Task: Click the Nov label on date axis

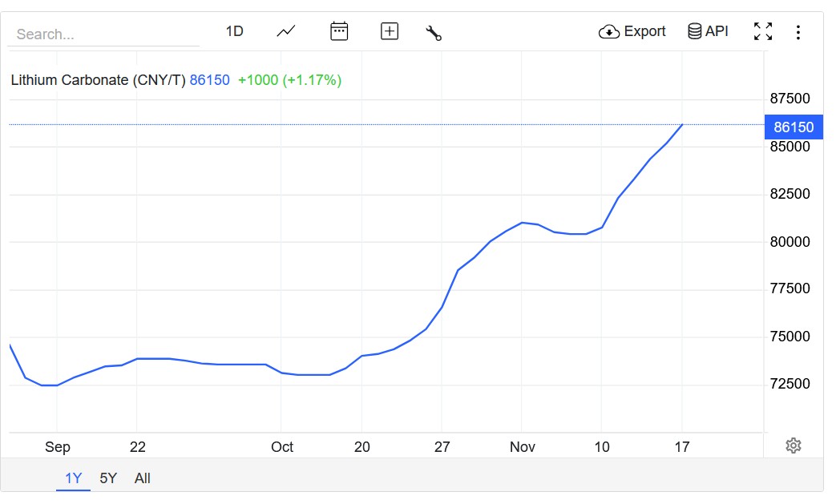Action: [x=523, y=447]
